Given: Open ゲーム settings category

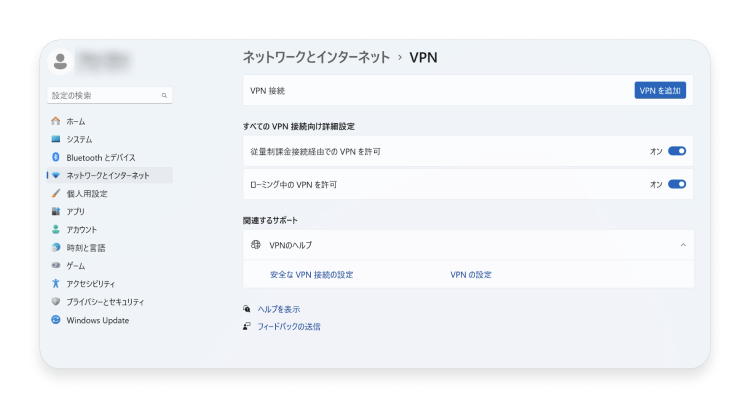Looking at the screenshot, I should point(110,265).
